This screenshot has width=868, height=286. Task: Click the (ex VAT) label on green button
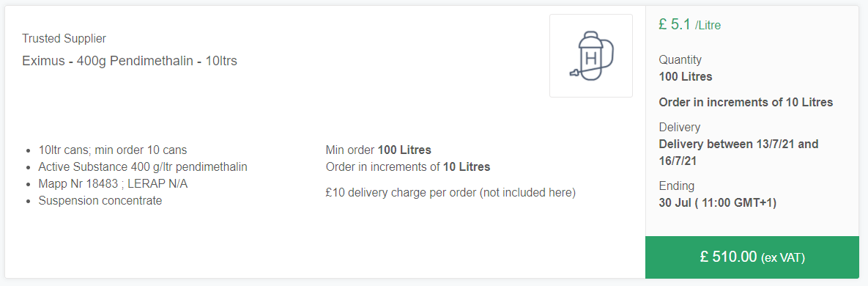[x=783, y=257]
